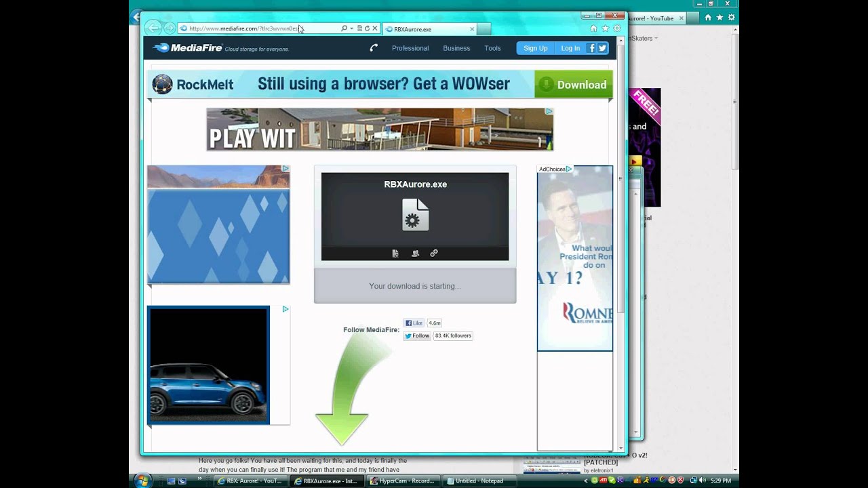Viewport: 868px width, 488px height.
Task: Click the browser Forward arrow button
Action: [169, 28]
